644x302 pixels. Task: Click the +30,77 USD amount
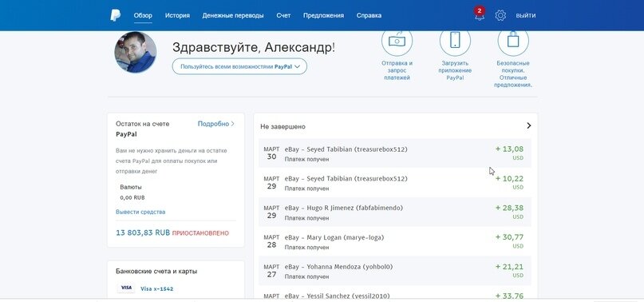509,237
